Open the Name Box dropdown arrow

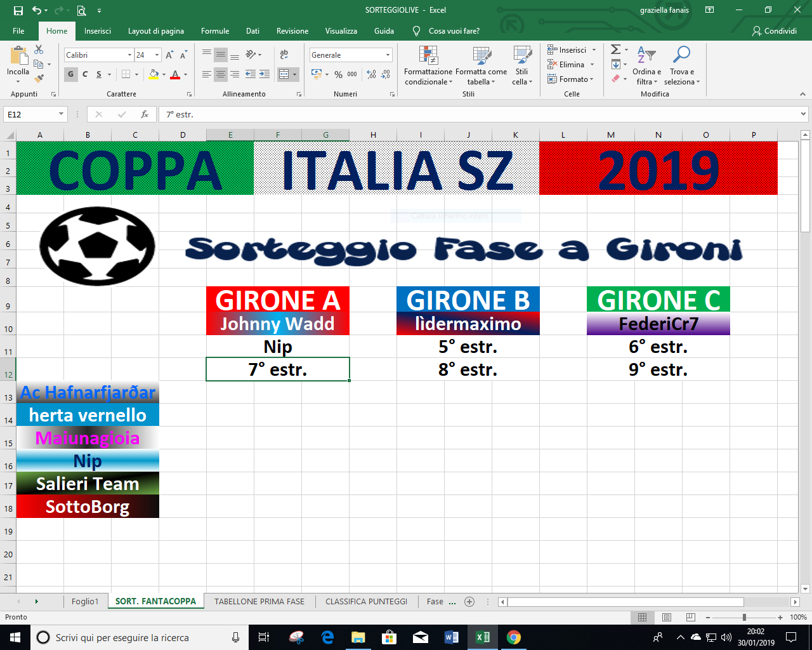point(62,114)
